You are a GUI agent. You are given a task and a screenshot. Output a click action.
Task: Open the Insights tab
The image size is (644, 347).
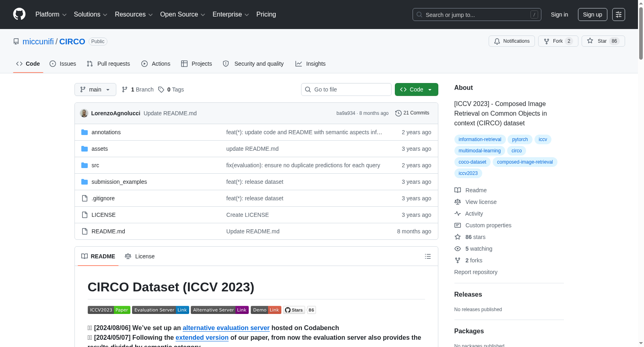(310, 64)
